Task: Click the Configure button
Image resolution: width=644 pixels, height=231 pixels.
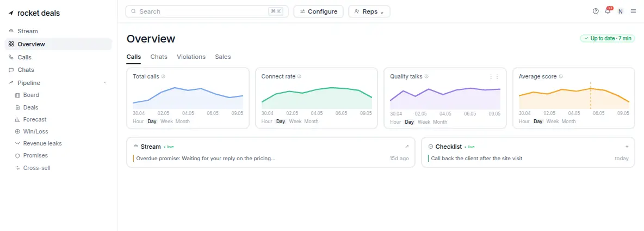Action: [318, 11]
